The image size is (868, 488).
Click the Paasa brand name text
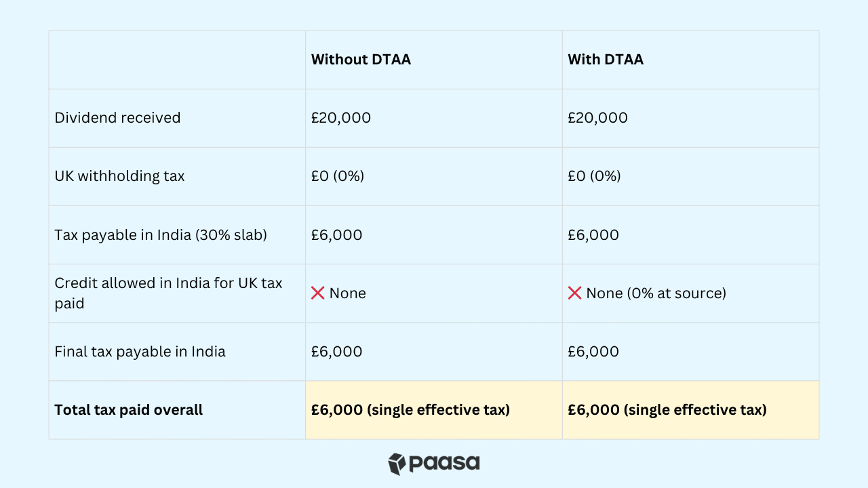444,464
